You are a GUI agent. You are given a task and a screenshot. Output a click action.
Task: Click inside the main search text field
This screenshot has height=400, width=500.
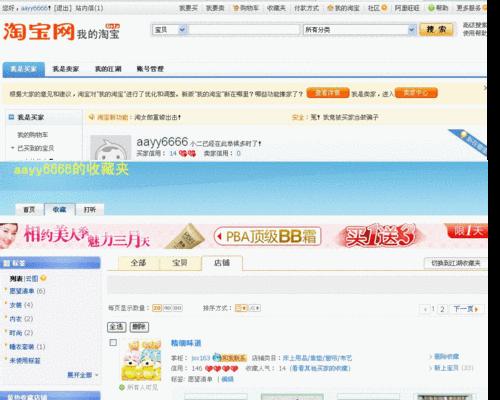pyautogui.click(x=244, y=29)
